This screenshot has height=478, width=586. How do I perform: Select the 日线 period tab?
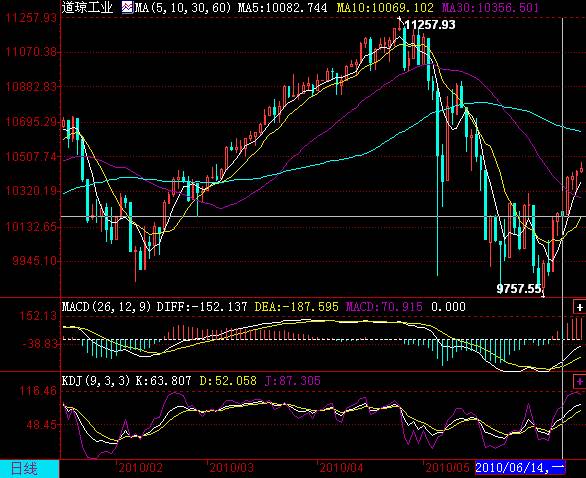(24, 469)
